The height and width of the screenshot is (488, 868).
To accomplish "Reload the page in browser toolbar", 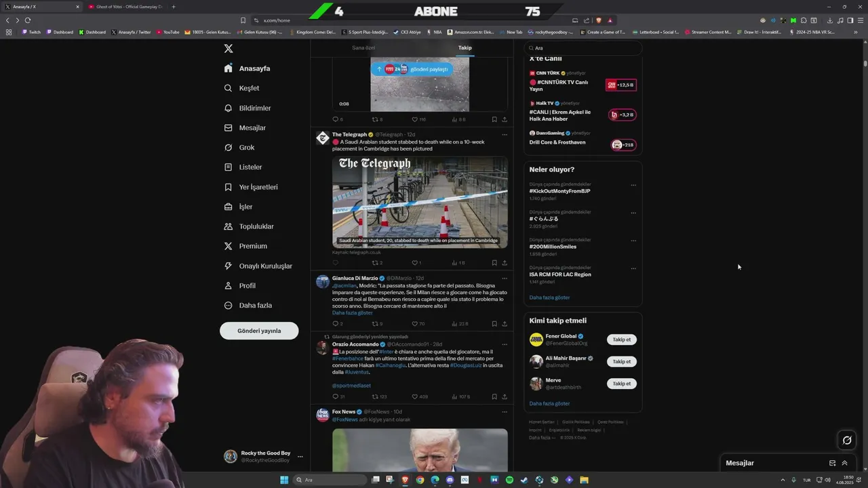I will 27,20.
